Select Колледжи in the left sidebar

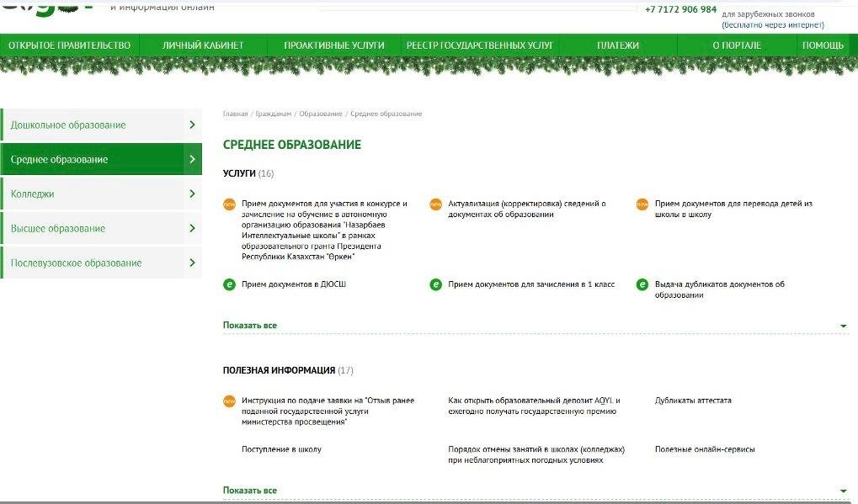point(33,194)
